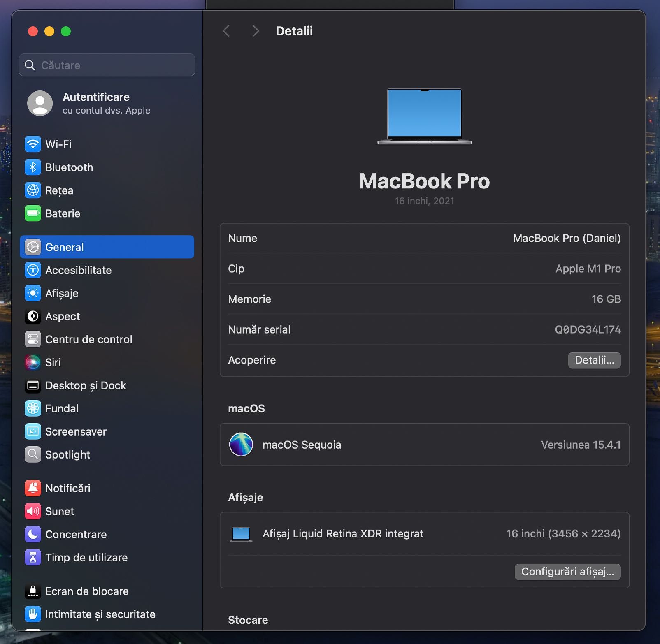Click the macOS Sequoia label
The width and height of the screenshot is (660, 644).
[x=302, y=445]
